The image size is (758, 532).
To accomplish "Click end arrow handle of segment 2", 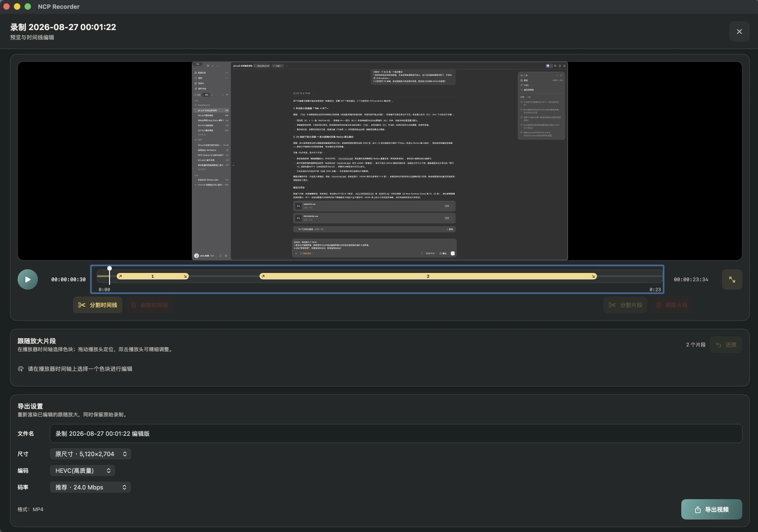I will (593, 276).
